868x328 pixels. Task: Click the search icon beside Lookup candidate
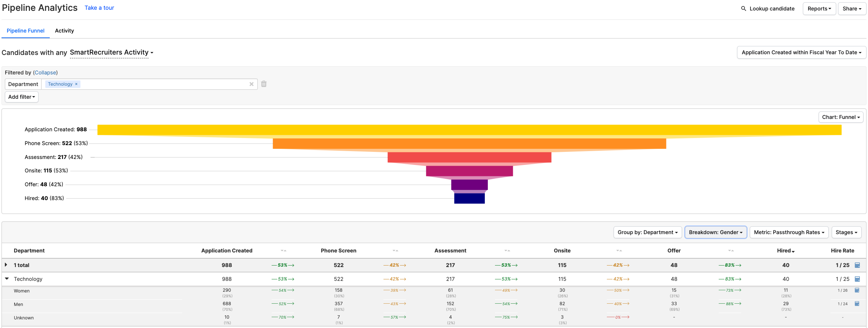(743, 9)
